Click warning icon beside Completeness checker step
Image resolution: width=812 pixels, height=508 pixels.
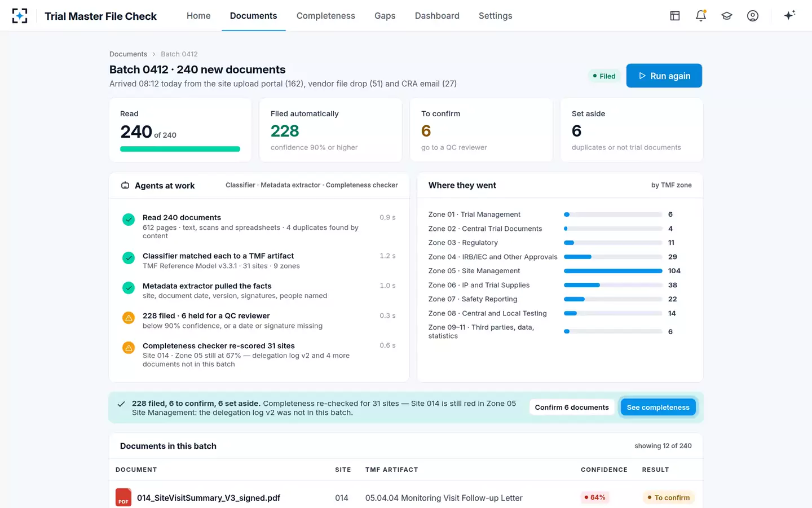(x=129, y=348)
